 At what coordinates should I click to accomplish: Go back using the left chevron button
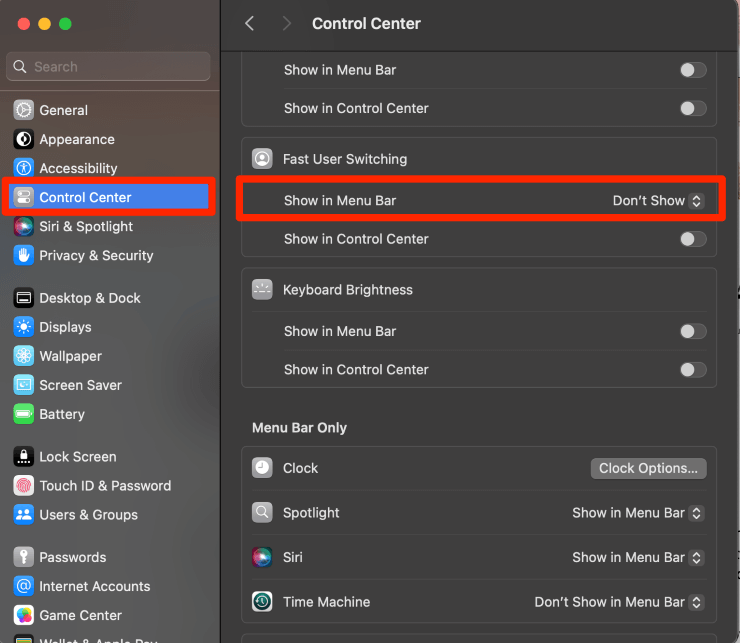click(250, 23)
